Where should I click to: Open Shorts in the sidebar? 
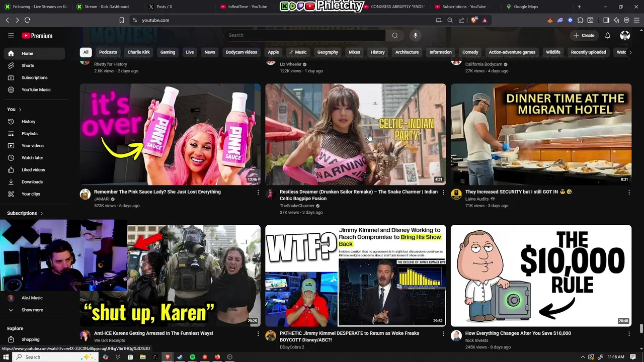click(34, 65)
